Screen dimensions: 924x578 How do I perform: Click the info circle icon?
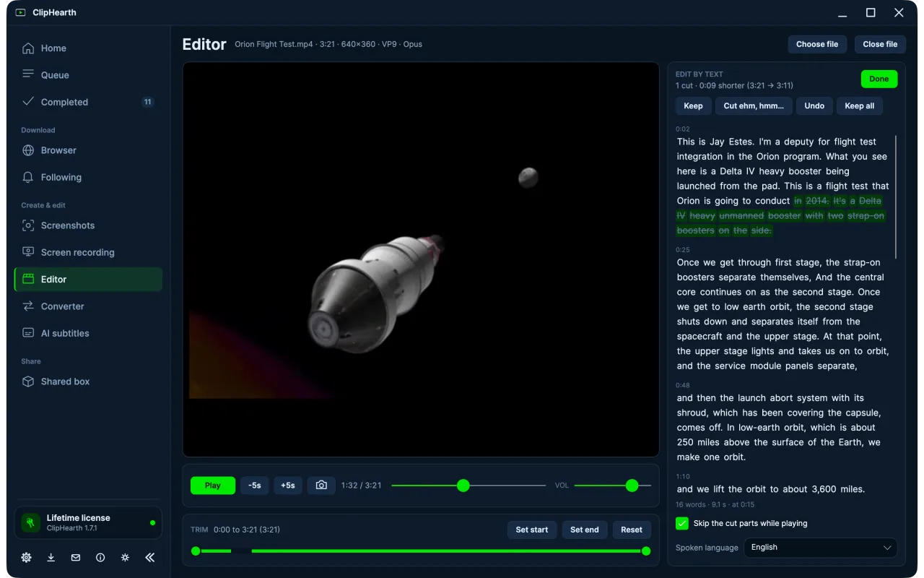[100, 558]
